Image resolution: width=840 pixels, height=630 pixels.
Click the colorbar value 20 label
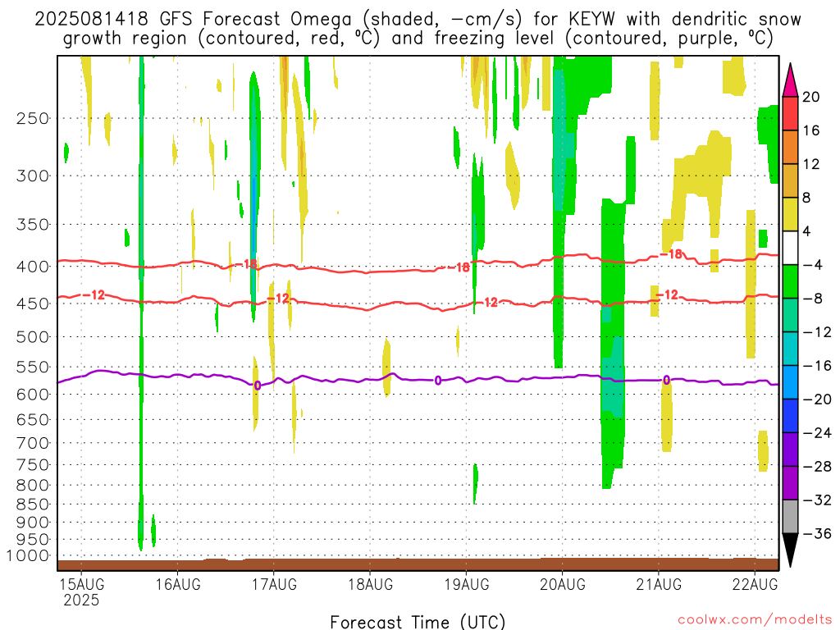[811, 97]
